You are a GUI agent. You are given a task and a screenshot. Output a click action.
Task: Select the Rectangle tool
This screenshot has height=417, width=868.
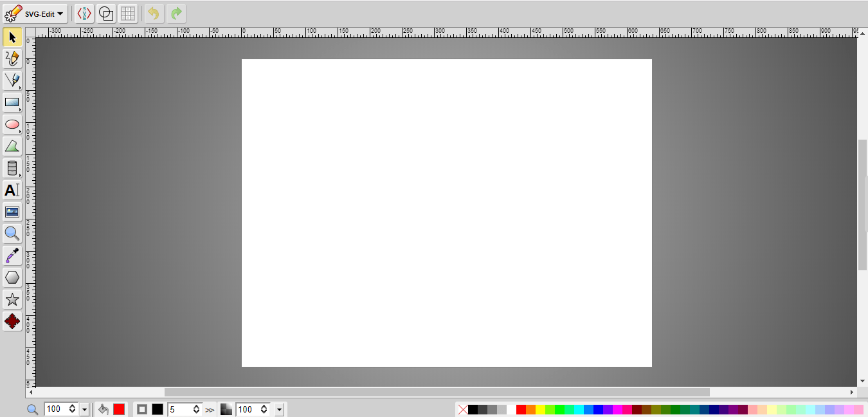pos(12,102)
